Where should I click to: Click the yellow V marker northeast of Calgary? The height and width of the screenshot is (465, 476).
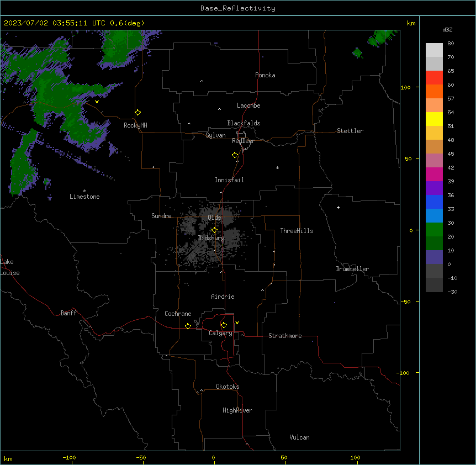[237, 323]
